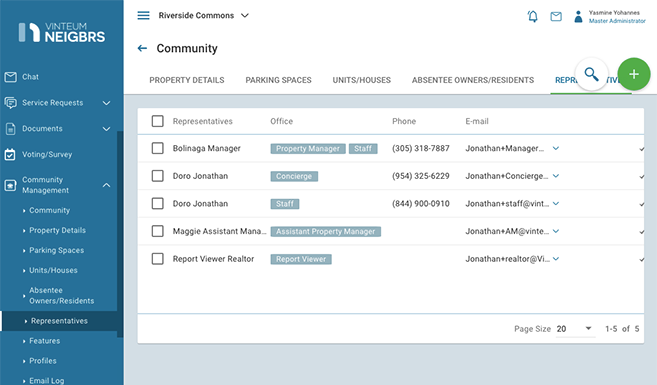Open Features sidebar submenu item
The height and width of the screenshot is (385, 657).
(x=44, y=341)
